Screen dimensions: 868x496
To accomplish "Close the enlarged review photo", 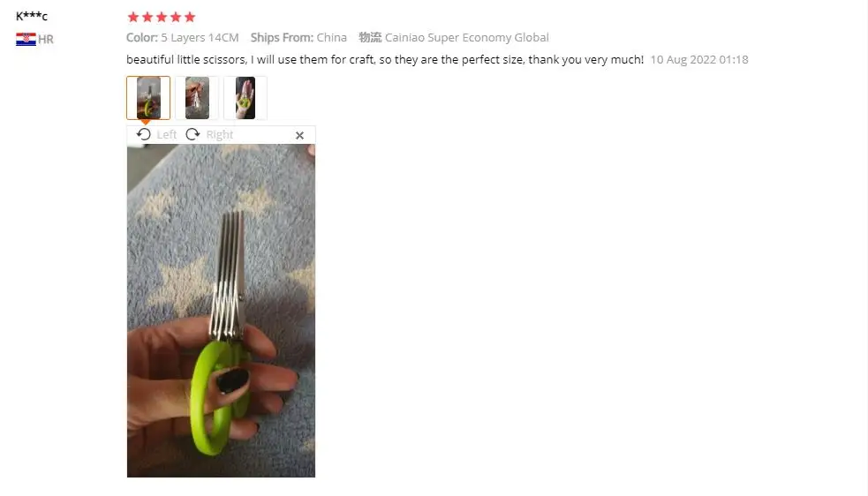I will pyautogui.click(x=299, y=135).
